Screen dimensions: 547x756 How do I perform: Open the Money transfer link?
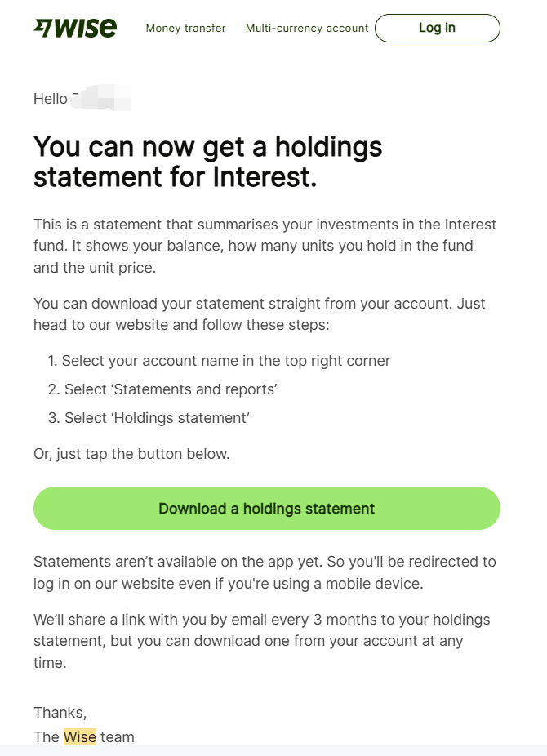[185, 28]
